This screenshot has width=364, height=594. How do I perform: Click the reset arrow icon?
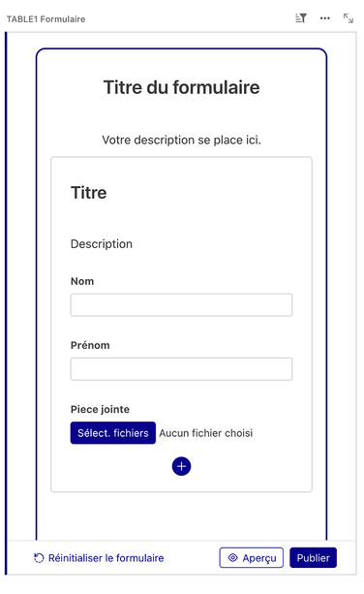(39, 558)
